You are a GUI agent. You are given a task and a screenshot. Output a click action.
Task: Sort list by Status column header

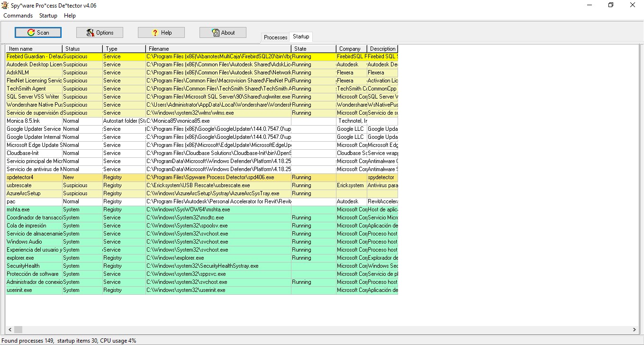(x=82, y=48)
